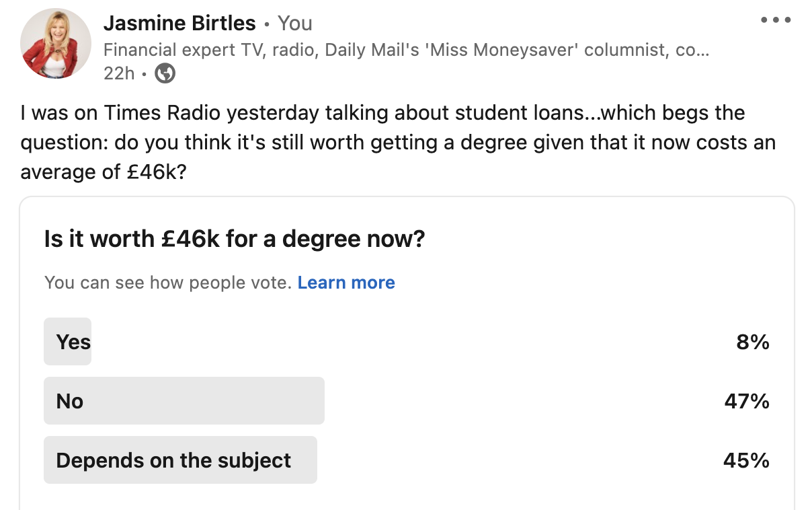Click "average of £46k?" ending the post

click(x=104, y=172)
